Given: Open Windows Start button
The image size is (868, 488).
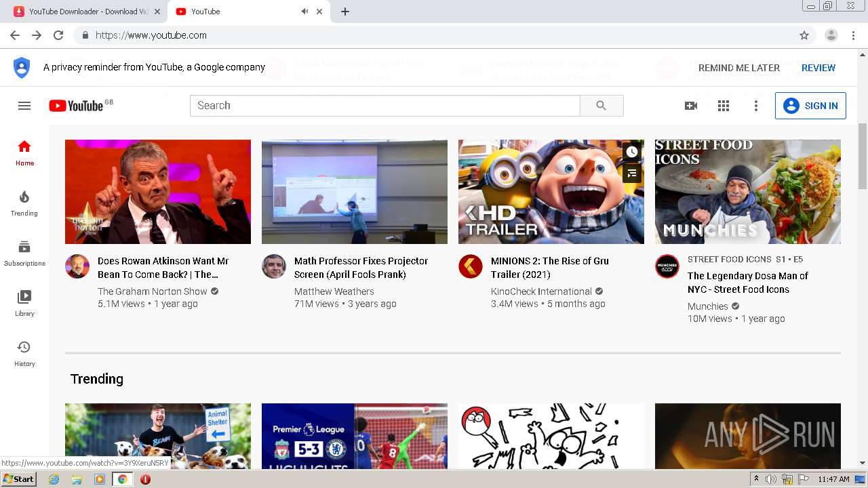Looking at the screenshot, I should [18, 479].
